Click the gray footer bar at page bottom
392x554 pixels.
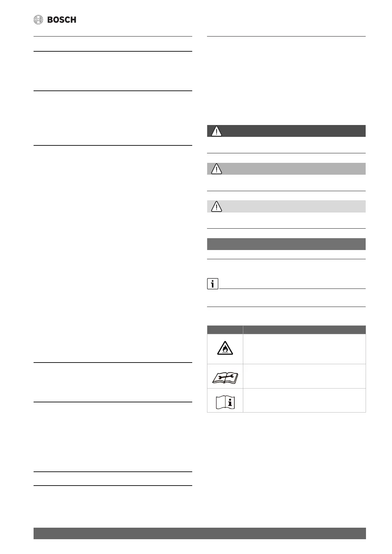click(199, 533)
